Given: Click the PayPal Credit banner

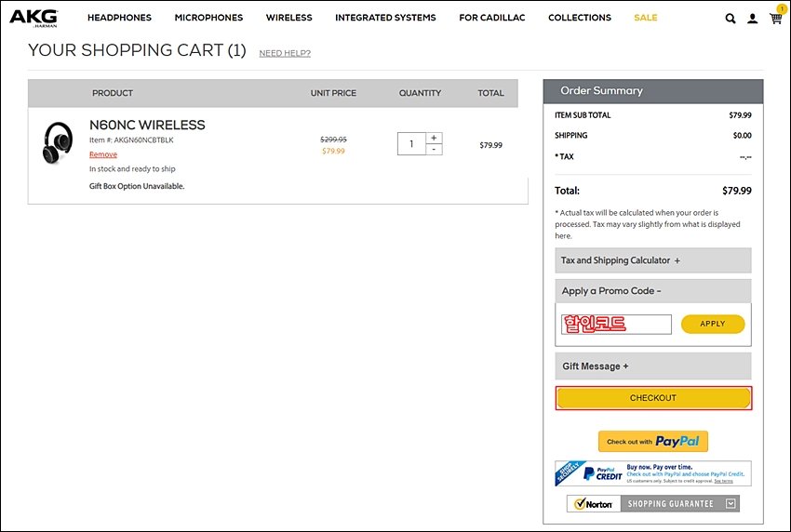Looking at the screenshot, I should tap(652, 473).
